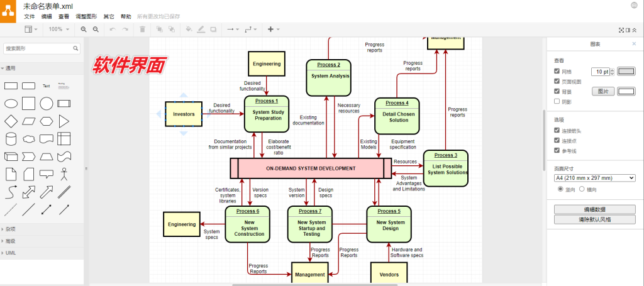Select the actor stick figure shape
Image resolution: width=644 pixels, height=286 pixels.
coord(64,174)
